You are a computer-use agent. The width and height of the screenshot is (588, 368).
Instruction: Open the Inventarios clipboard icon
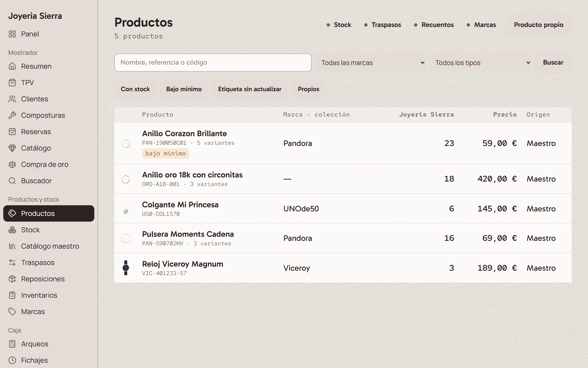pos(12,295)
